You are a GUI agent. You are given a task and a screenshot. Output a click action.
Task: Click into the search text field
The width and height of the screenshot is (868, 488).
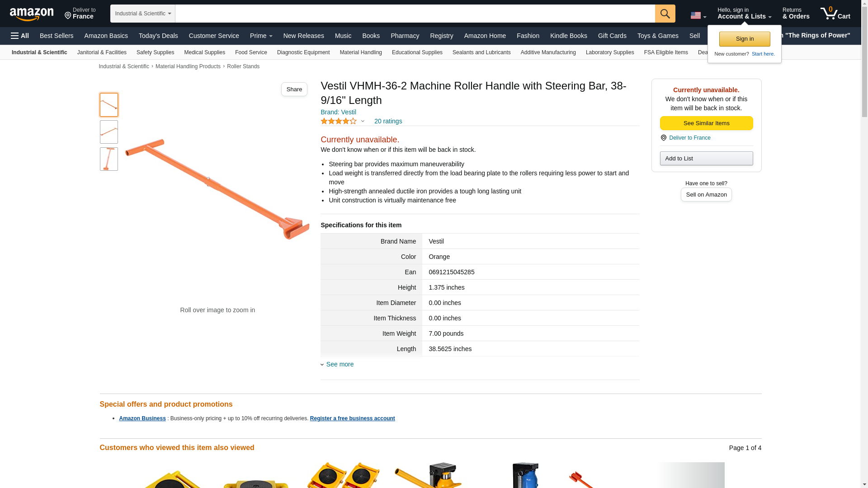click(x=415, y=14)
